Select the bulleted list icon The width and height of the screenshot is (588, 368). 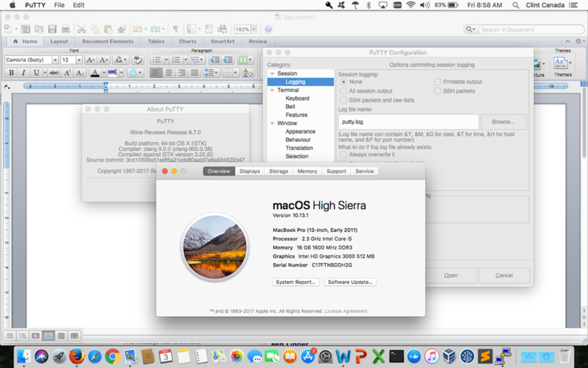pos(157,60)
